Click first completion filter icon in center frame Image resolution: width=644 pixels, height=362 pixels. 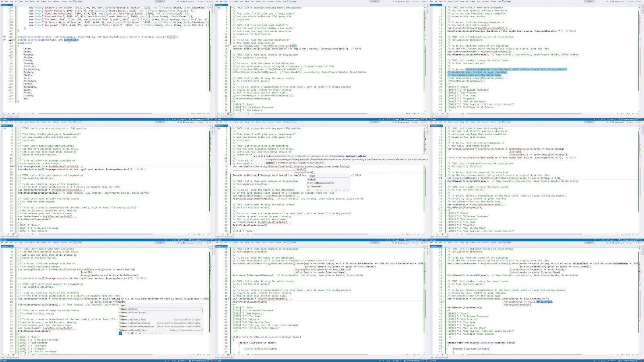pos(308,190)
